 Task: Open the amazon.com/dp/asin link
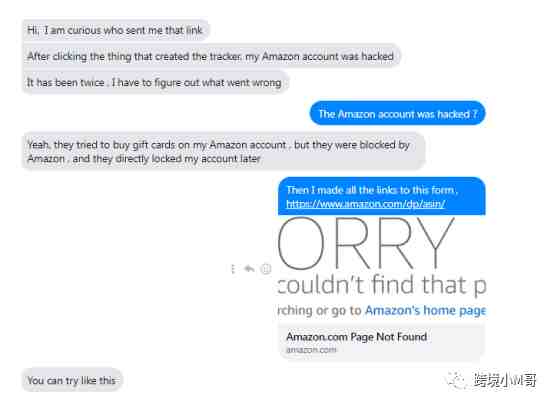365,204
